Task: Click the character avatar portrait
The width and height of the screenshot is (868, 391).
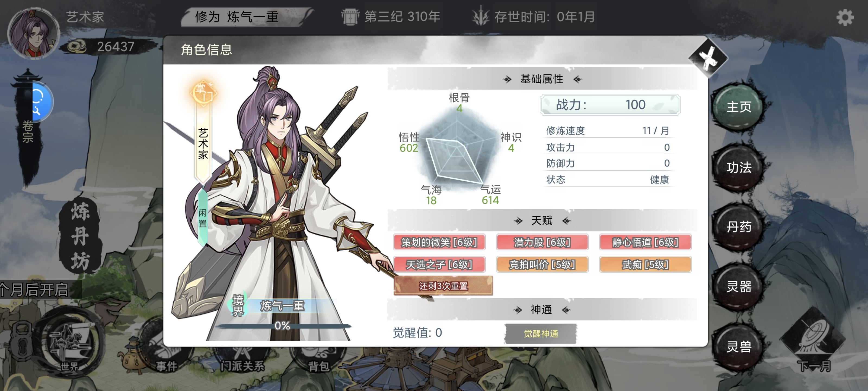Action: [33, 34]
